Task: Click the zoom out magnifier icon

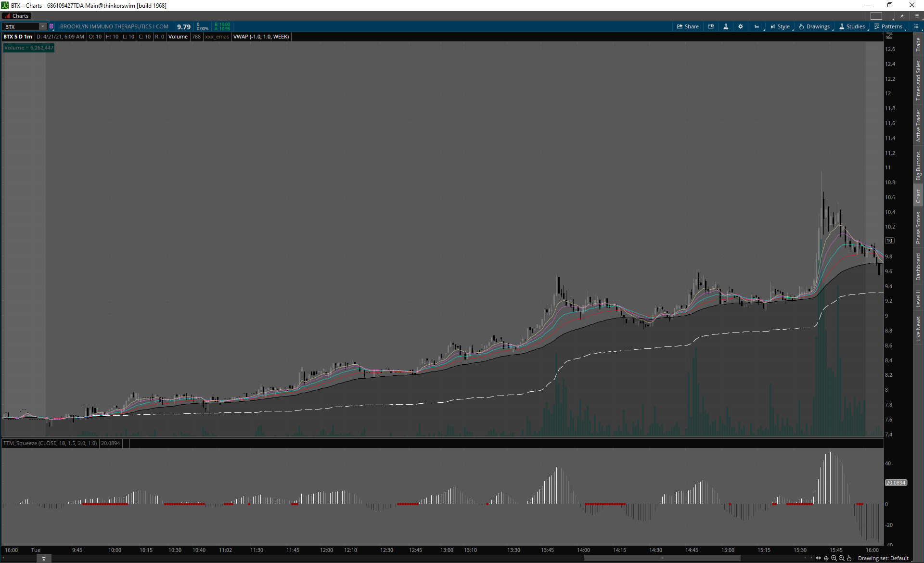Action: click(x=842, y=558)
